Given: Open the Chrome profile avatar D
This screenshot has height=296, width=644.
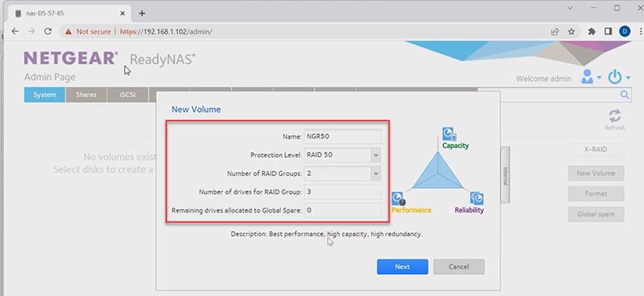Looking at the screenshot, I should (624, 31).
